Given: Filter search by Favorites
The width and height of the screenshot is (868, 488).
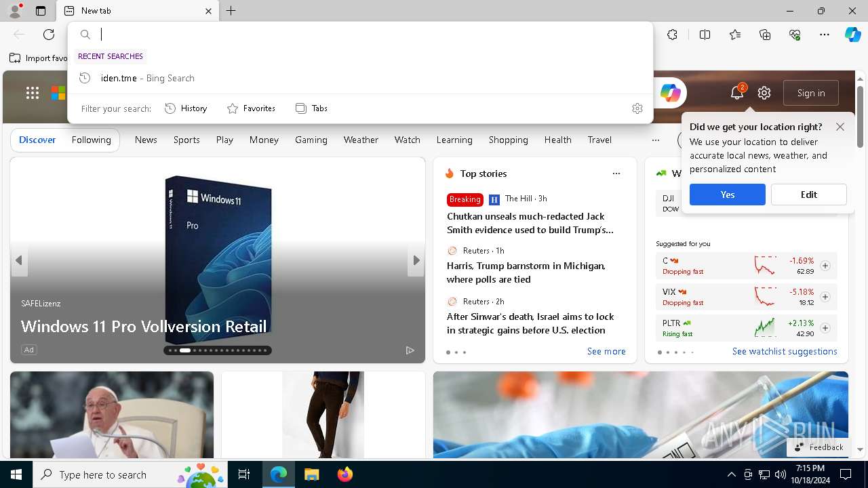Looking at the screenshot, I should click(x=251, y=108).
